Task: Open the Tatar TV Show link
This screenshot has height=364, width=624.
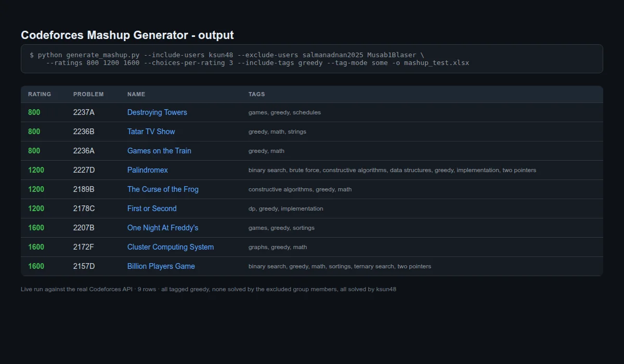Action: pyautogui.click(x=151, y=132)
